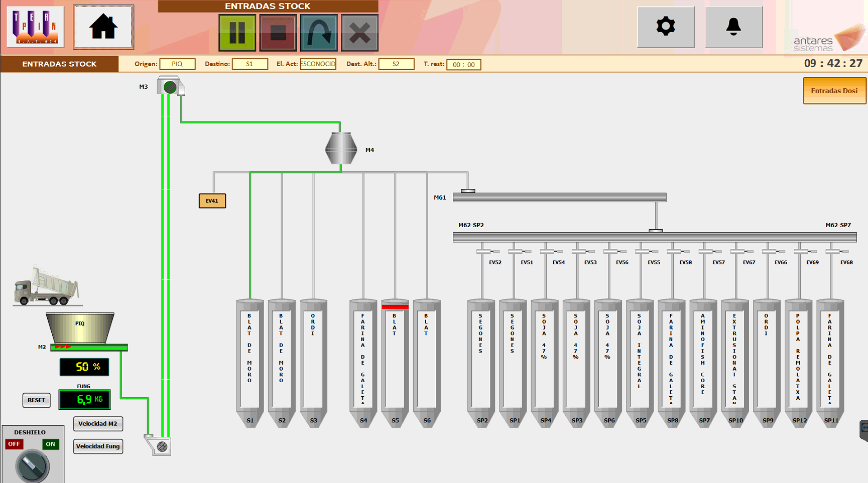The image size is (868, 483).
Task: Click the dump truck icon
Action: click(47, 286)
